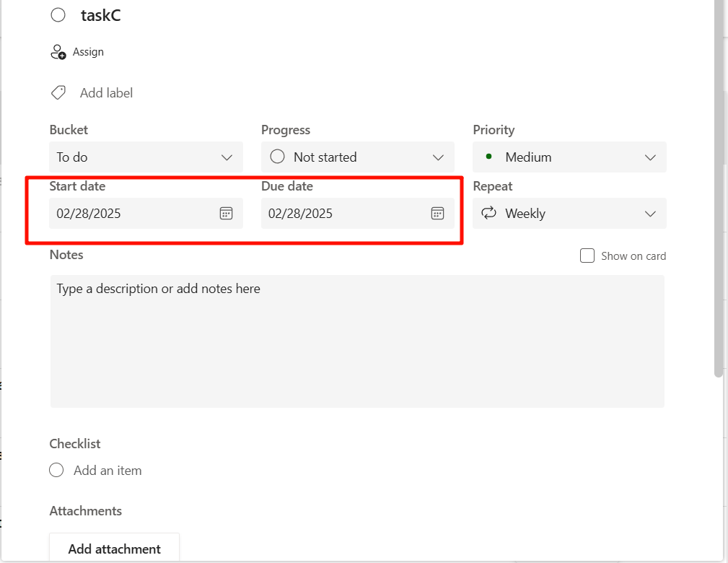Screen dimensions: 728x563
Task: Open the Priority dropdown showing Medium
Action: [x=569, y=157]
